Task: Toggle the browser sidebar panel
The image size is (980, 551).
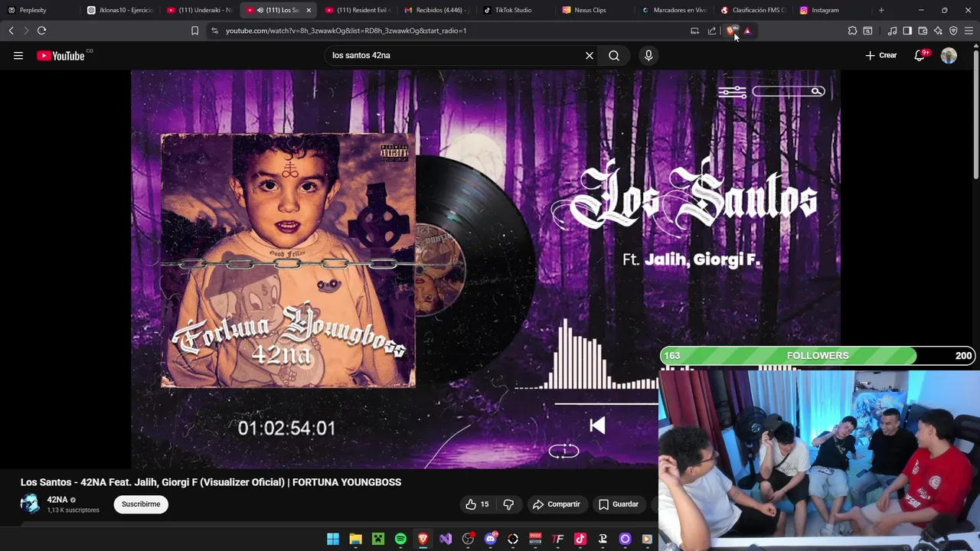Action: coord(907,31)
